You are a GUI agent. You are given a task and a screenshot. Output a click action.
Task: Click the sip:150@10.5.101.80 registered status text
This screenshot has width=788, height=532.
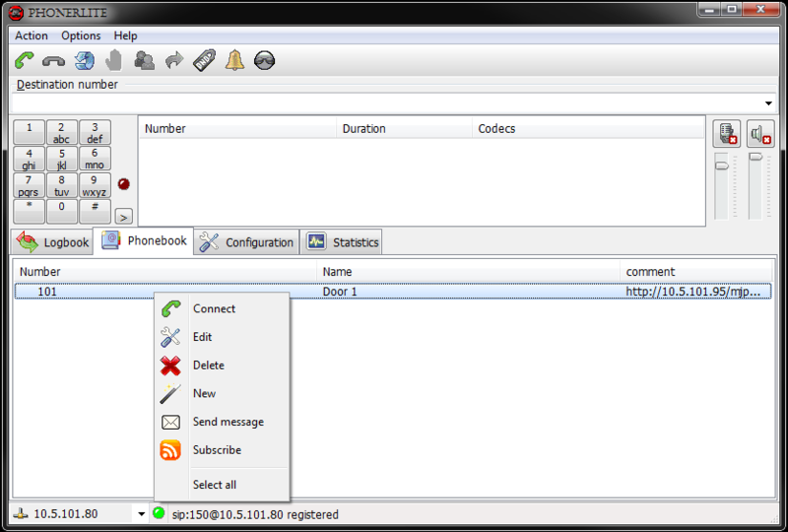[255, 514]
